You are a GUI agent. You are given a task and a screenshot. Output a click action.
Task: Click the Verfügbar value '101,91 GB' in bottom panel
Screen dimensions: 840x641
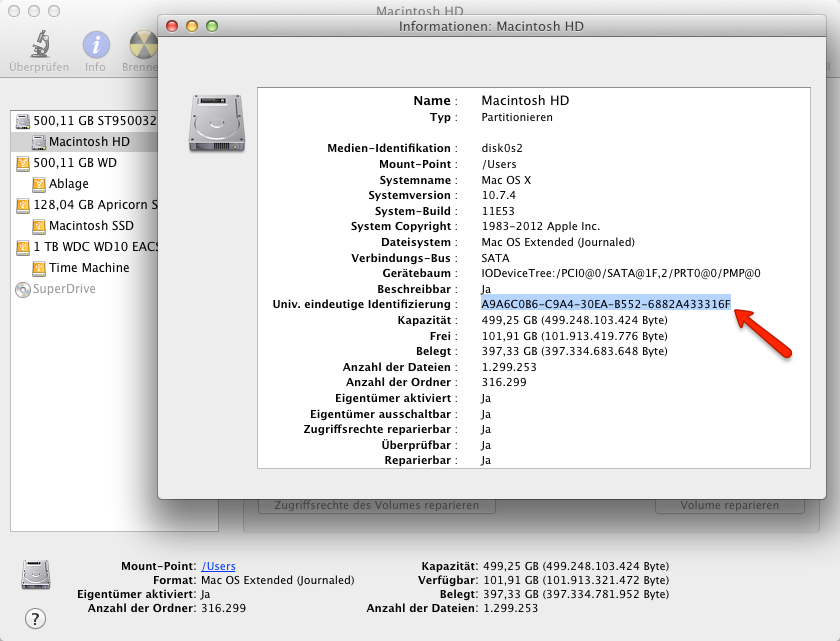576,580
